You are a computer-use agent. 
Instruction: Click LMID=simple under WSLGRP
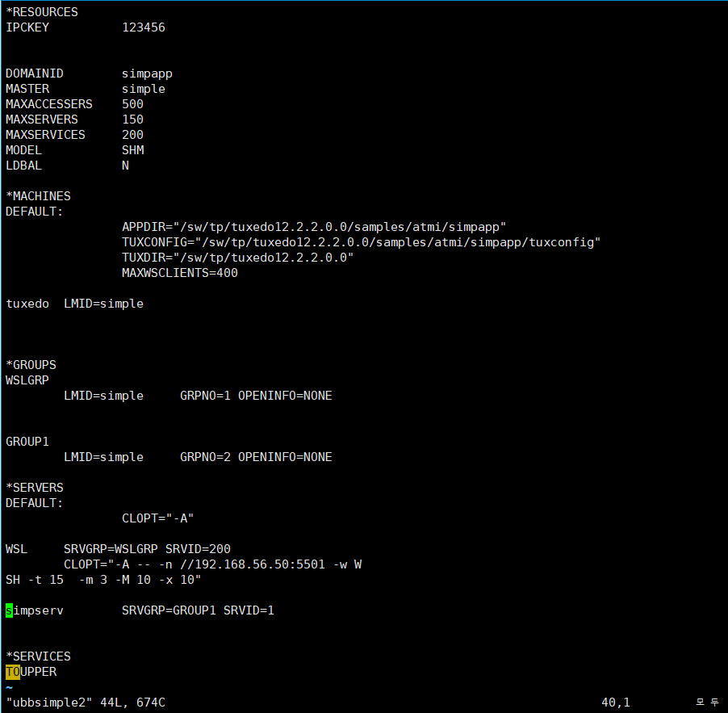click(103, 396)
